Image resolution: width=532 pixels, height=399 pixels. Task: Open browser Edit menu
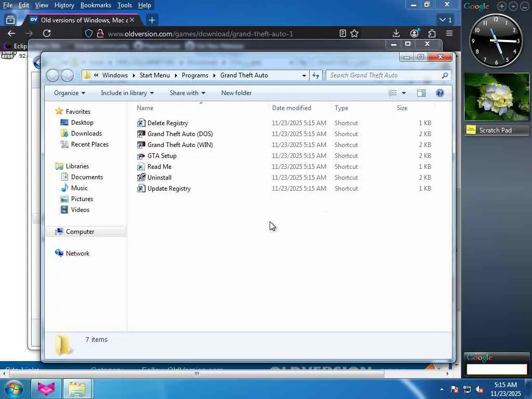pos(24,5)
